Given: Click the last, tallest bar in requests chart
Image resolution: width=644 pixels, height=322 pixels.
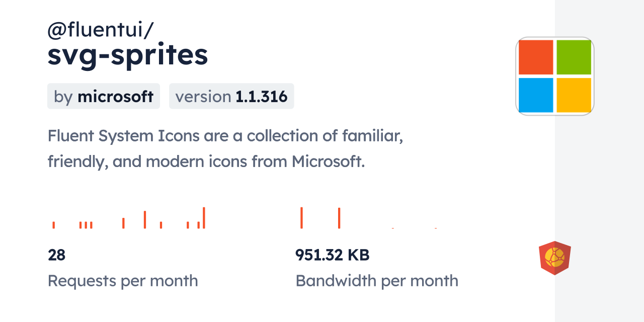Looking at the screenshot, I should coord(204,218).
